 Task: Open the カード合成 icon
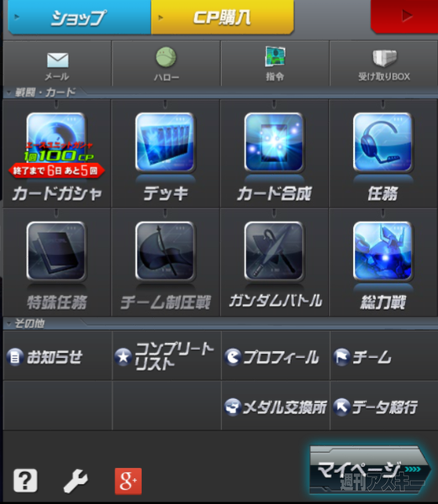(274, 142)
